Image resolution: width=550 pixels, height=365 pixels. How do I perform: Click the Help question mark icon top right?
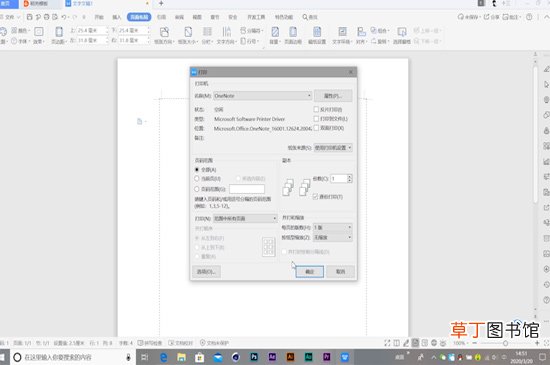coord(529,17)
